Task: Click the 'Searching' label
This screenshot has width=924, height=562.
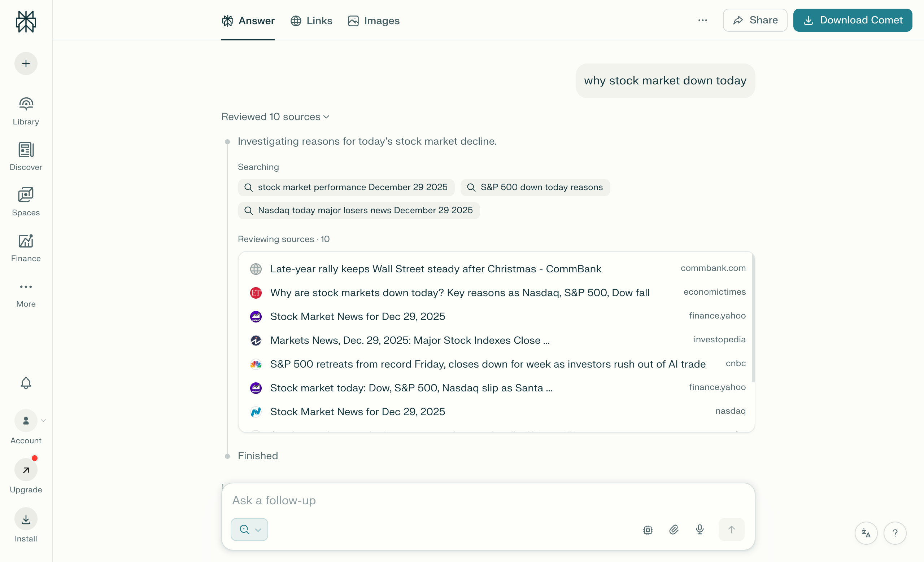Action: (x=258, y=167)
